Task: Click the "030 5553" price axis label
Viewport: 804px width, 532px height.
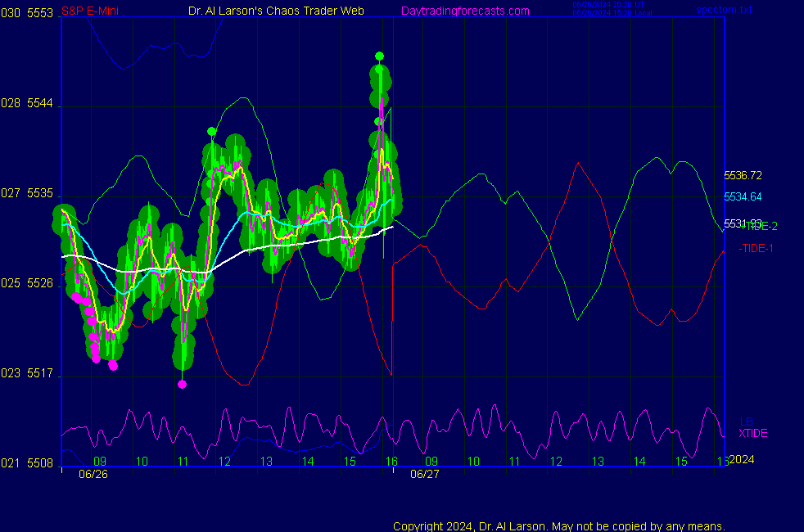Action: click(x=27, y=13)
